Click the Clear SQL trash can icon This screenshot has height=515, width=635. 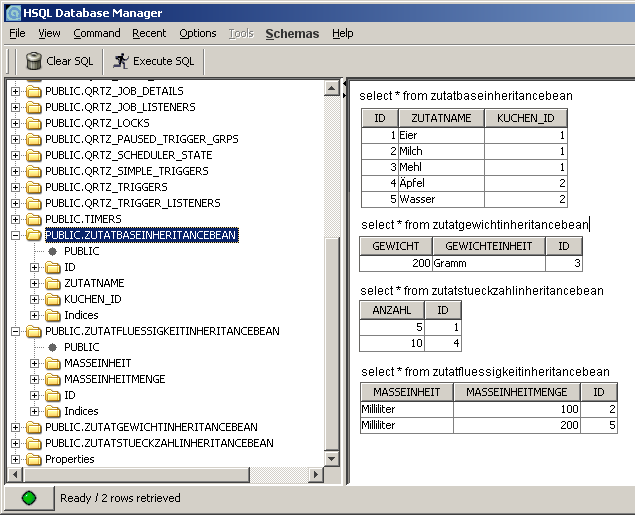34,61
